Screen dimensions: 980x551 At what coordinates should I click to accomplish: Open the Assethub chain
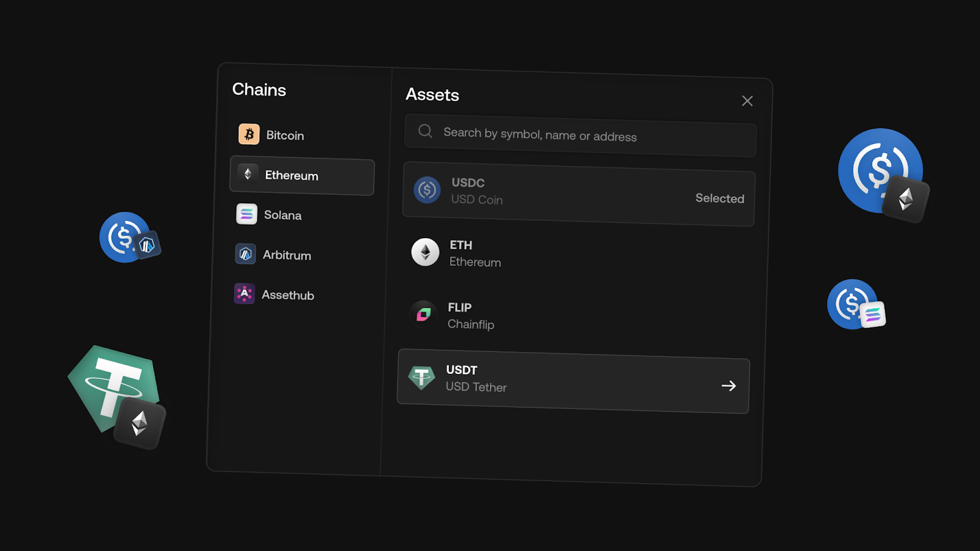[x=287, y=295]
